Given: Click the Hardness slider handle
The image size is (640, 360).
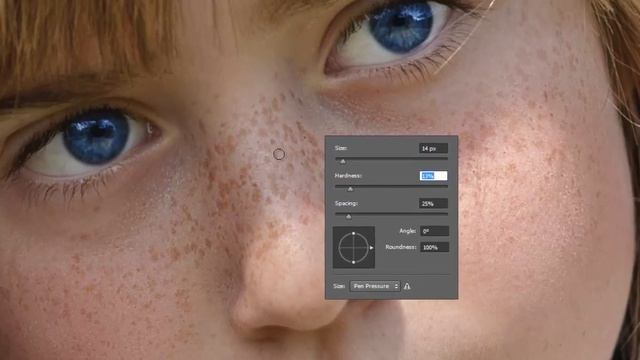Looking at the screenshot, I should tap(350, 189).
